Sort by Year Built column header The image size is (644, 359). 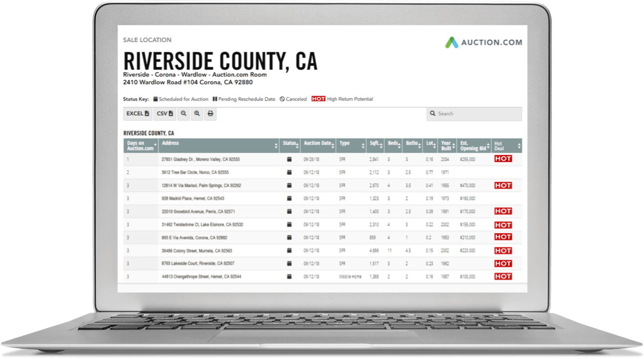click(x=447, y=146)
